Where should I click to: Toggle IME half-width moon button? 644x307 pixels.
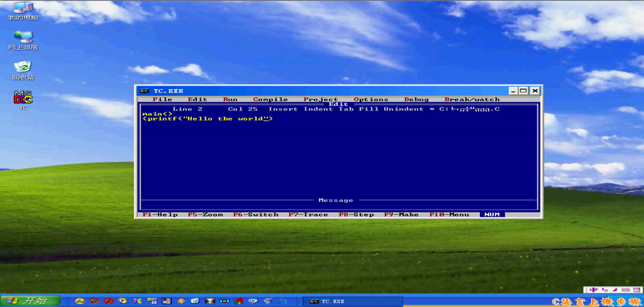tap(615, 289)
